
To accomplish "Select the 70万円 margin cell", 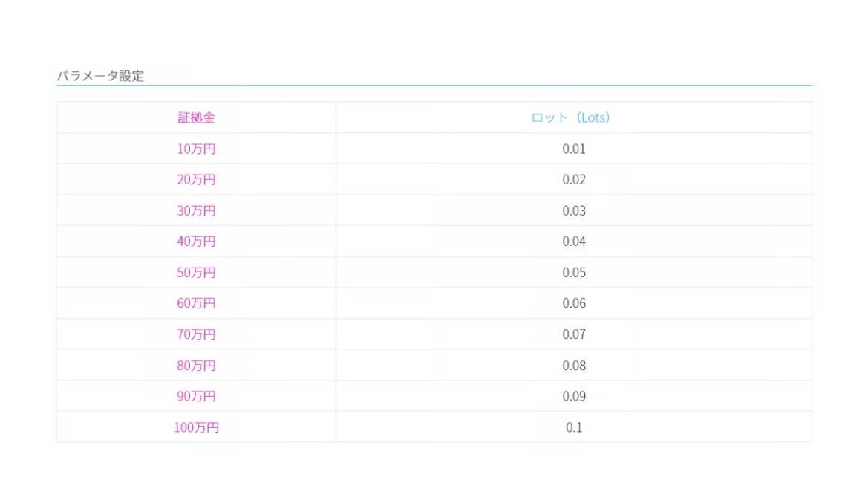I will click(x=196, y=334).
